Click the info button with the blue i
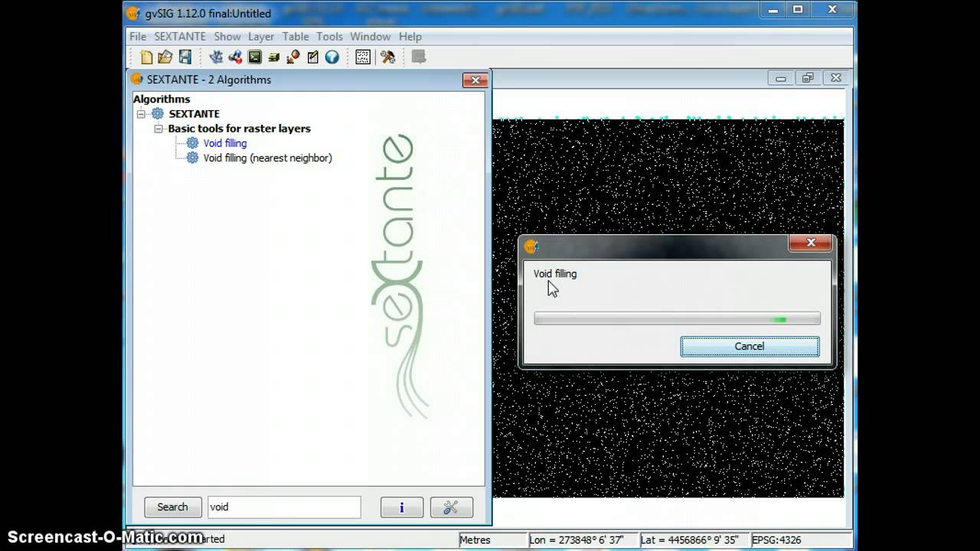This screenshot has width=980, height=551. click(402, 507)
